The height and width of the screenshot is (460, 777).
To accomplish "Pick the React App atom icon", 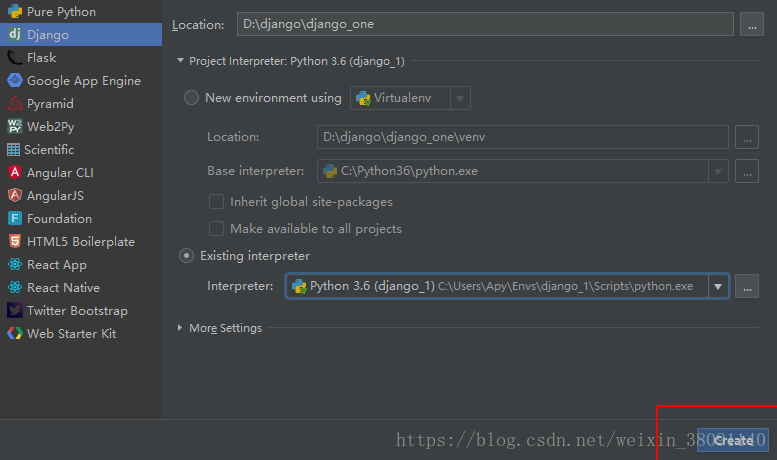I will point(15,264).
